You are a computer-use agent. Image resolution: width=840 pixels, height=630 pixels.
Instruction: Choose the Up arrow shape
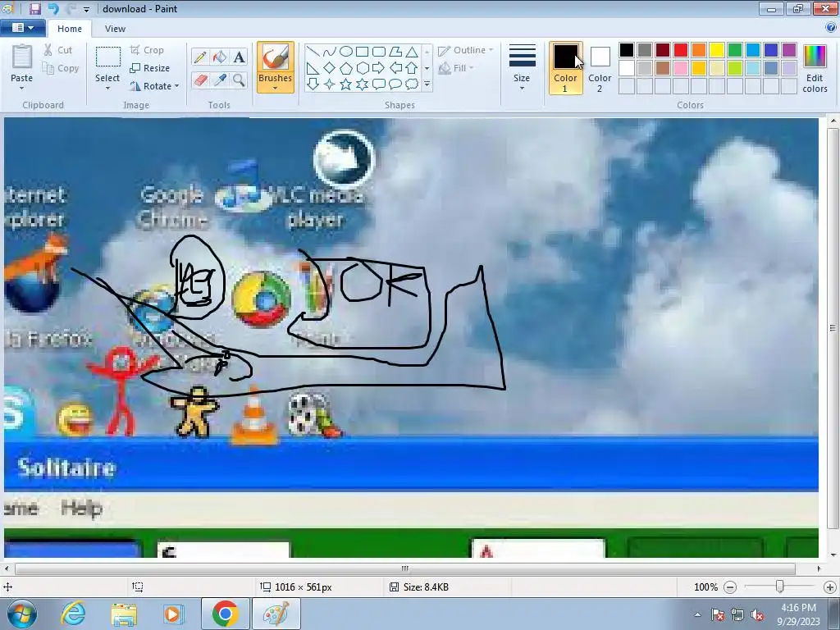tap(412, 68)
